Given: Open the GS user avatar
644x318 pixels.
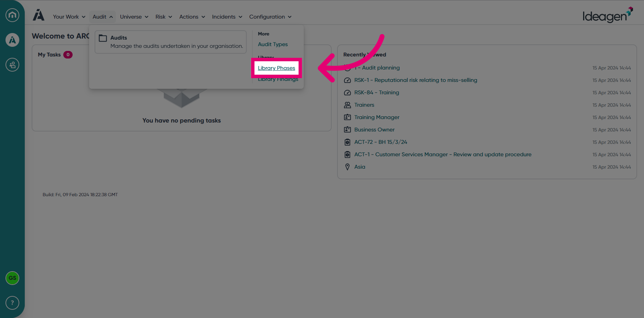Looking at the screenshot, I should tap(12, 278).
